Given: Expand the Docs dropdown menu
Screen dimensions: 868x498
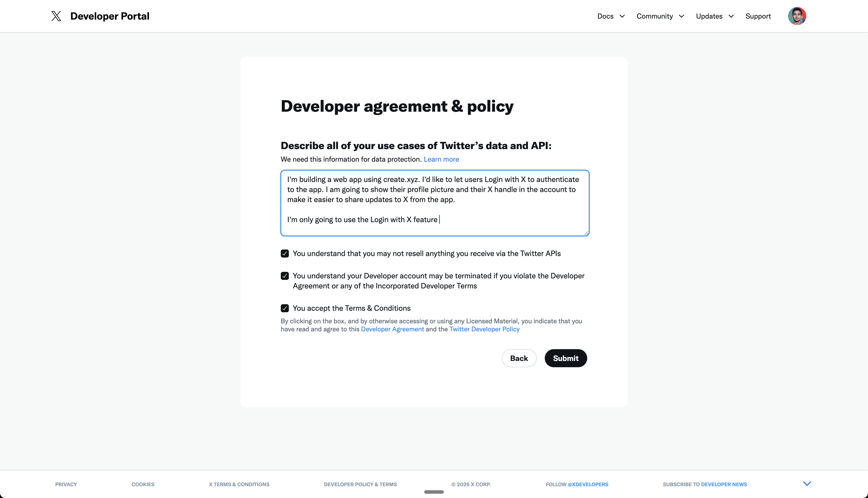Looking at the screenshot, I should pyautogui.click(x=611, y=16).
